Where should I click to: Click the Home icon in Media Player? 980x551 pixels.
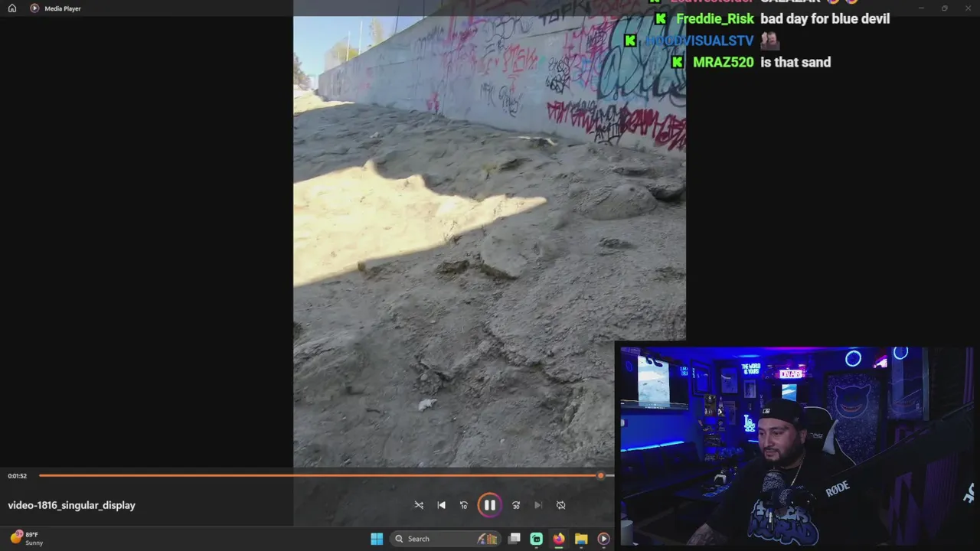(x=11, y=8)
